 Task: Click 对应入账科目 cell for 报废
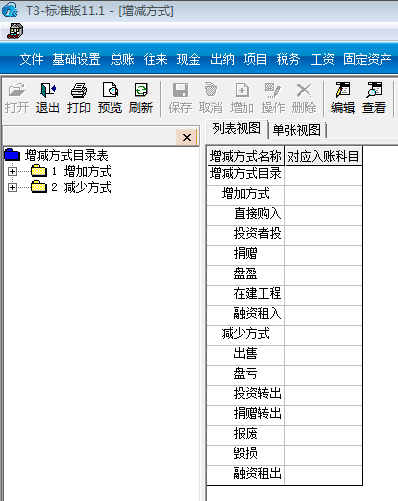point(323,435)
